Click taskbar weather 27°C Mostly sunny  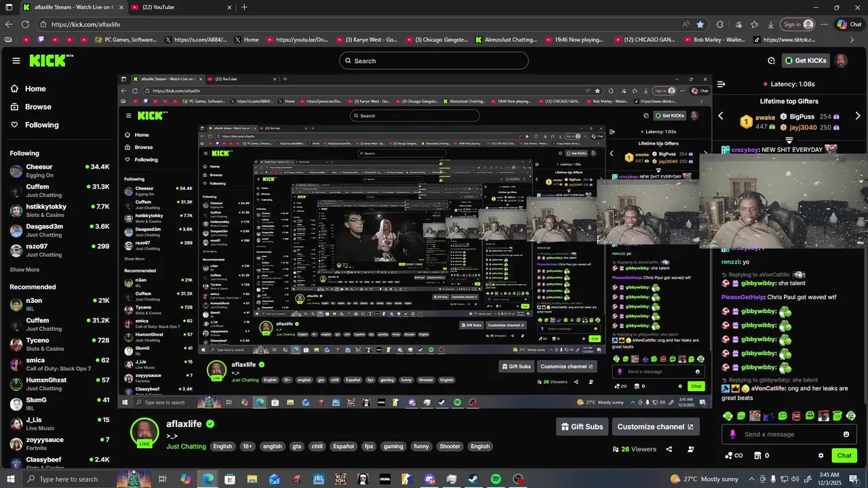pyautogui.click(x=703, y=479)
